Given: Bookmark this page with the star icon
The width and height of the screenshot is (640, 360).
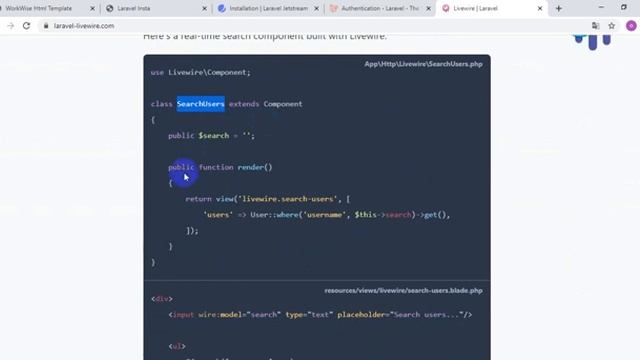Looking at the screenshot, I should (x=611, y=26).
